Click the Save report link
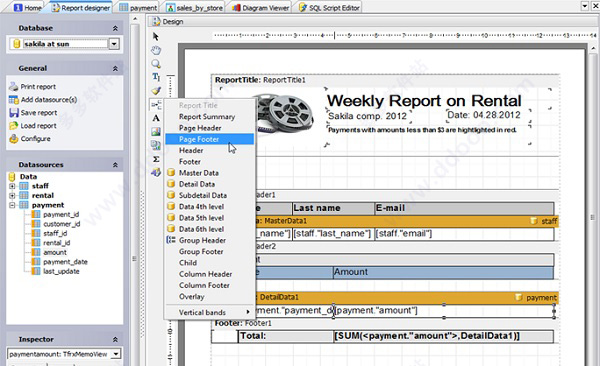Viewport: 600px width, 366px height. pos(39,113)
